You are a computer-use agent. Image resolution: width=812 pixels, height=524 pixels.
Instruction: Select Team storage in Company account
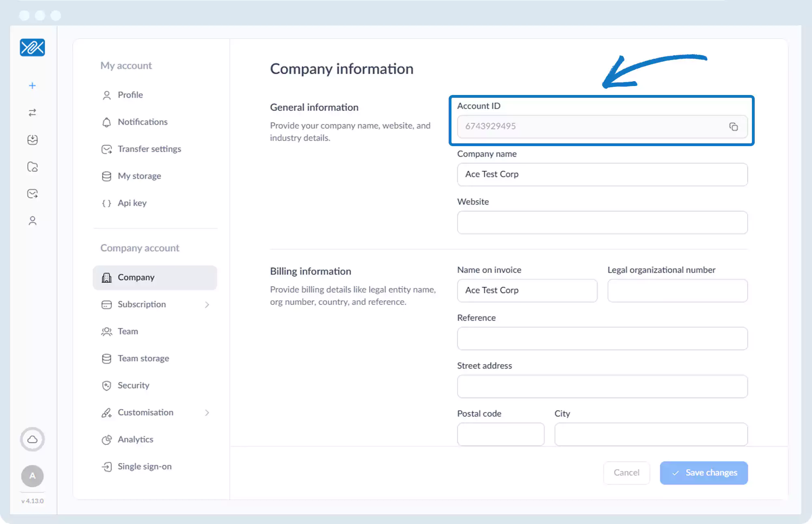tap(143, 358)
